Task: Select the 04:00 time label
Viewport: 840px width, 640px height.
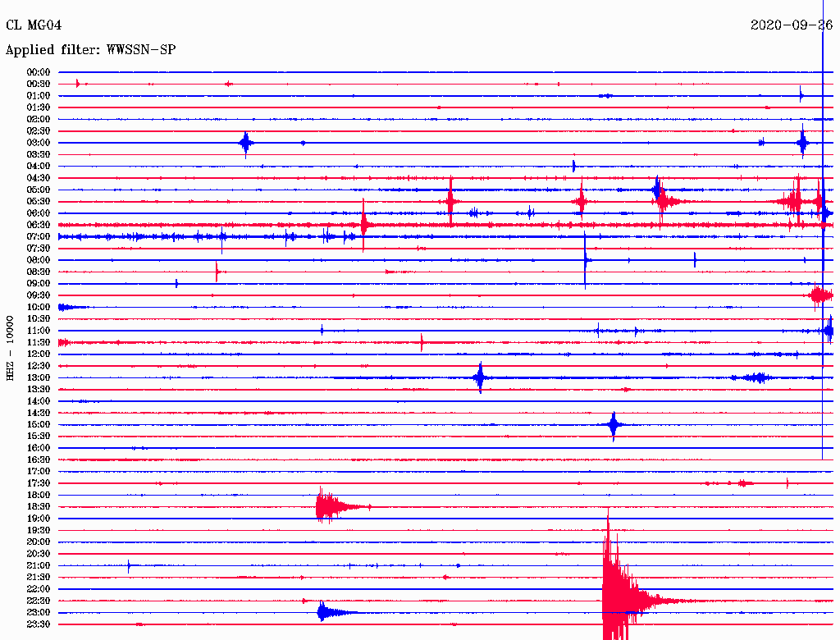Action: [x=39, y=167]
